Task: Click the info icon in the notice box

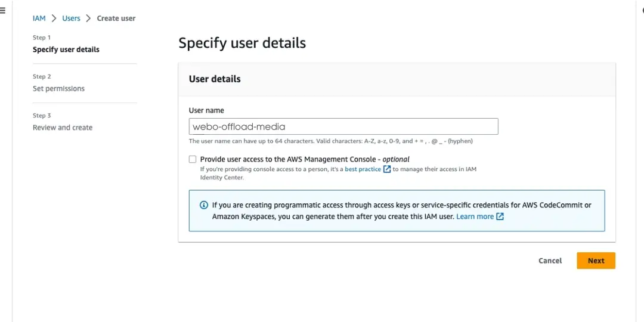Action: [x=204, y=205]
